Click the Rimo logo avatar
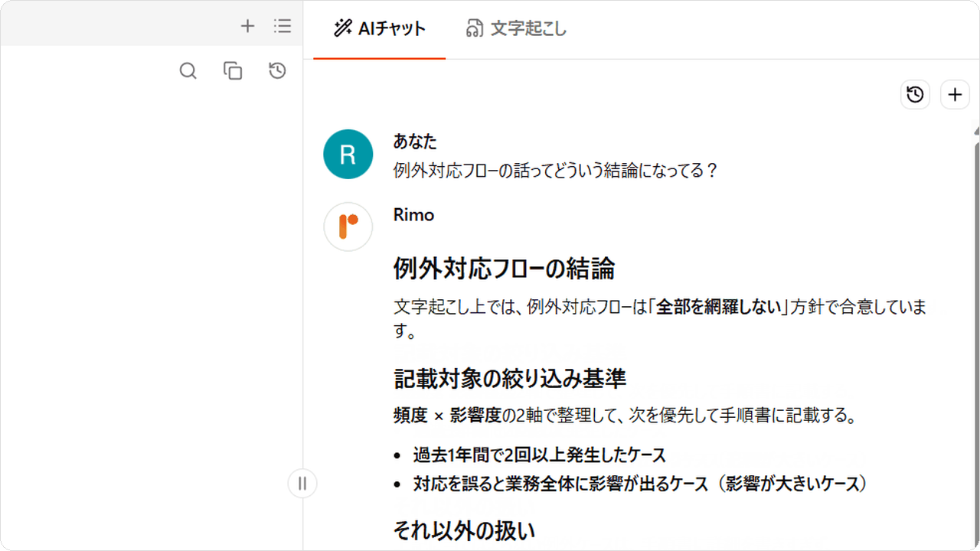Image resolution: width=980 pixels, height=551 pixels. [x=348, y=227]
